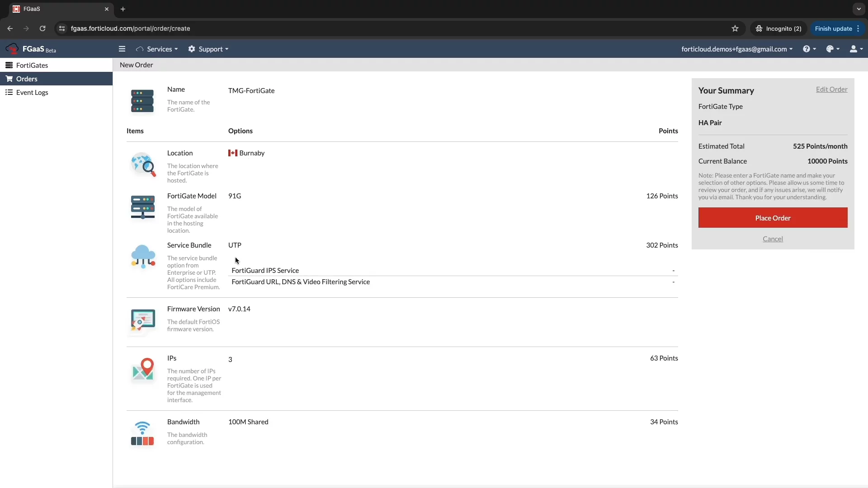Open FortiGates in sidebar
Screen dimensions: 868x488
pos(32,65)
